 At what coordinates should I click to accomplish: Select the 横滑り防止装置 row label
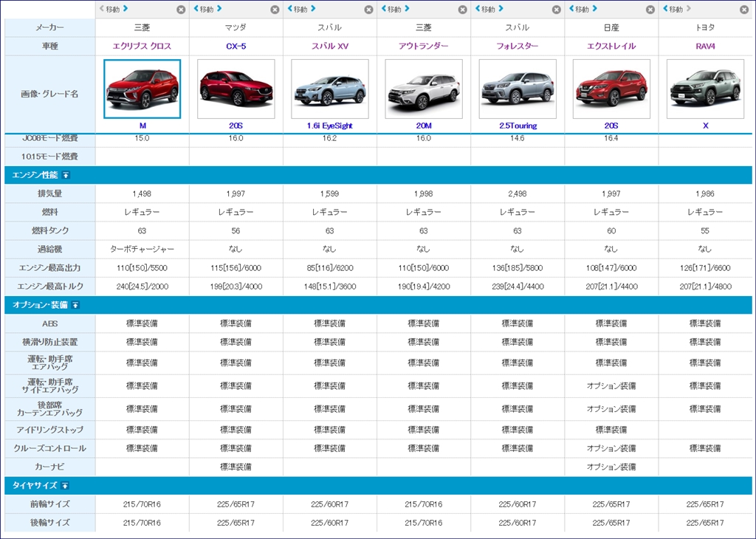point(50,343)
